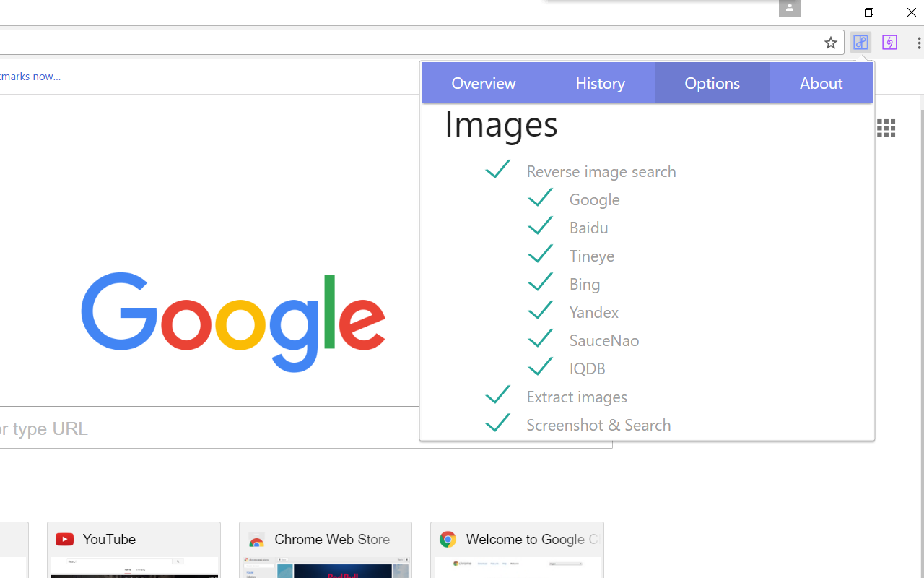The width and height of the screenshot is (924, 578).
Task: Click the Chrome profile avatar
Action: pos(789,9)
